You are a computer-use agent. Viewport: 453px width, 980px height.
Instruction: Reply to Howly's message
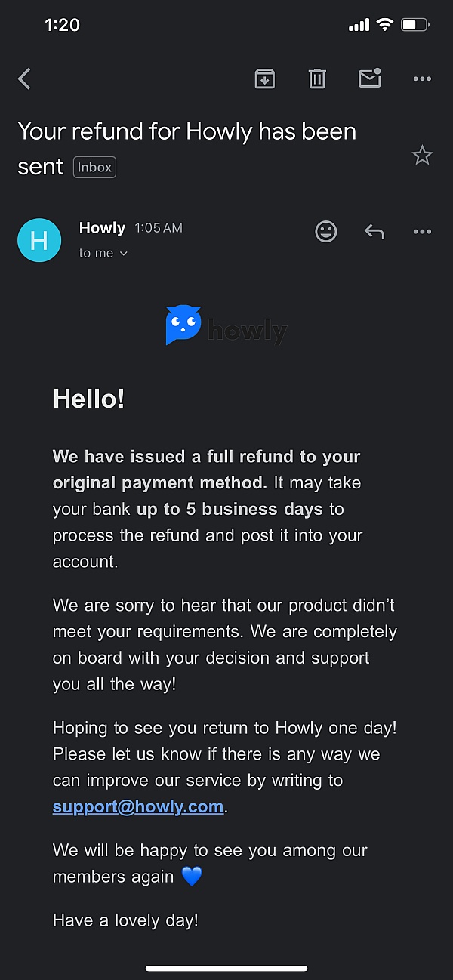[374, 232]
